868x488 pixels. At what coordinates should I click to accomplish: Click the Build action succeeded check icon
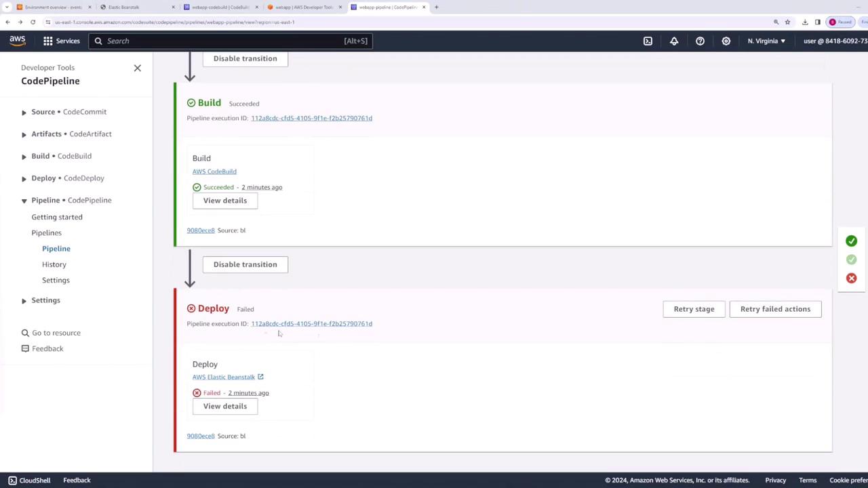tap(197, 187)
